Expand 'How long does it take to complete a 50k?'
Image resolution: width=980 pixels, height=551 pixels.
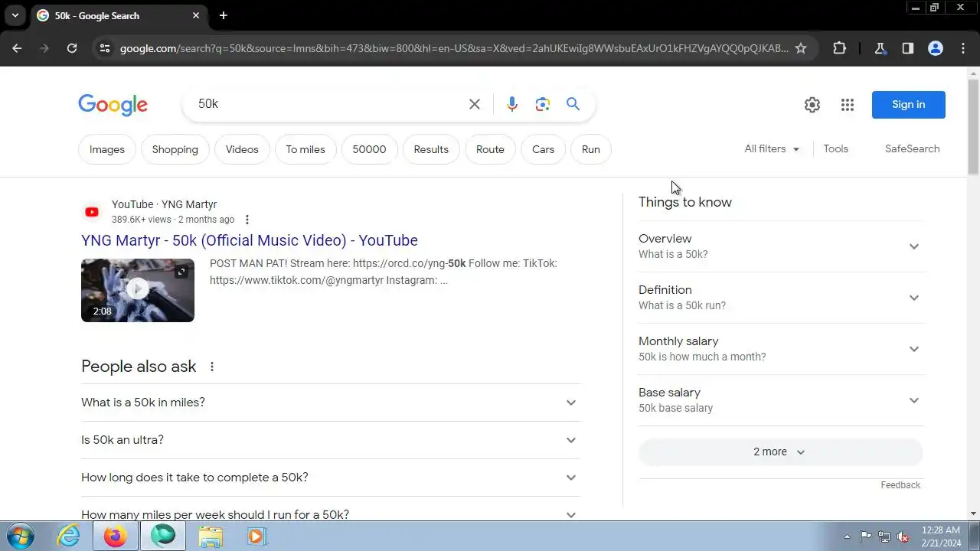tap(331, 478)
